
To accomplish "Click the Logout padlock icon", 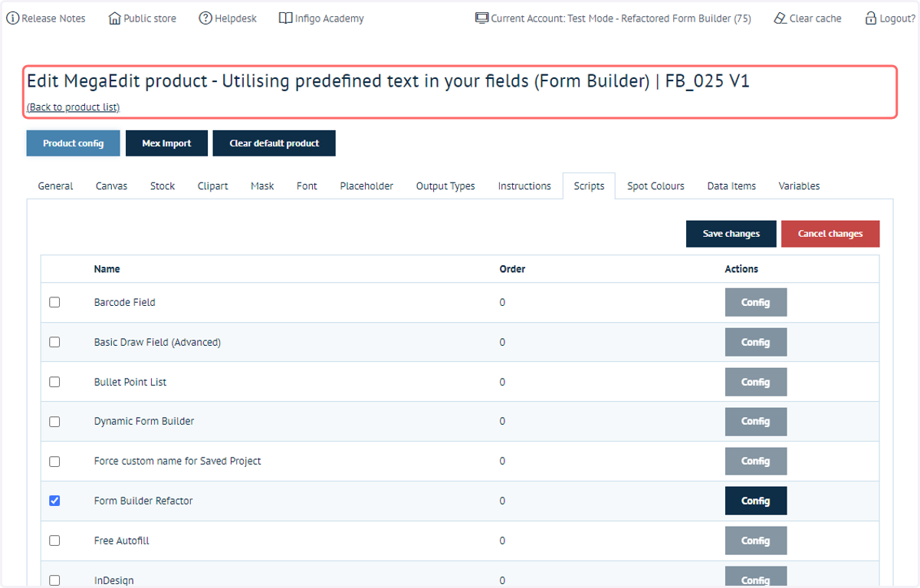I will [x=871, y=18].
